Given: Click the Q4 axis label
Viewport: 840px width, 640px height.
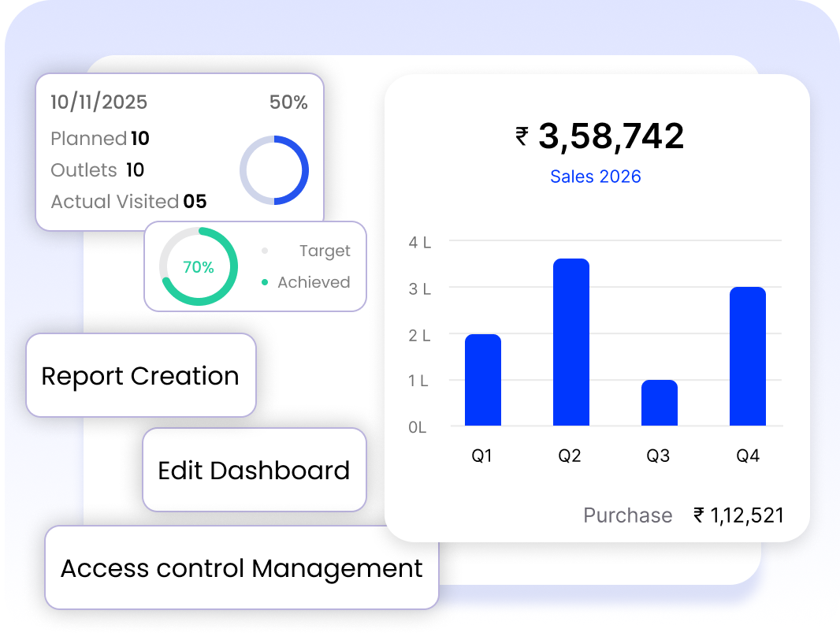Looking at the screenshot, I should (748, 456).
